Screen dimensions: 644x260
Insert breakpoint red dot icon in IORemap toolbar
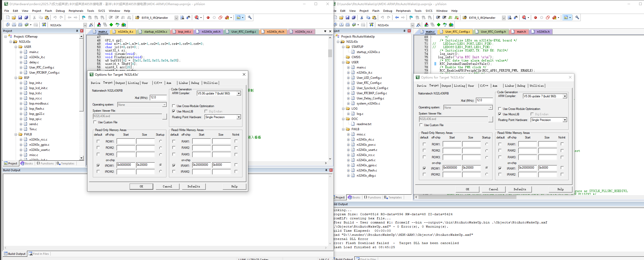coord(208,18)
